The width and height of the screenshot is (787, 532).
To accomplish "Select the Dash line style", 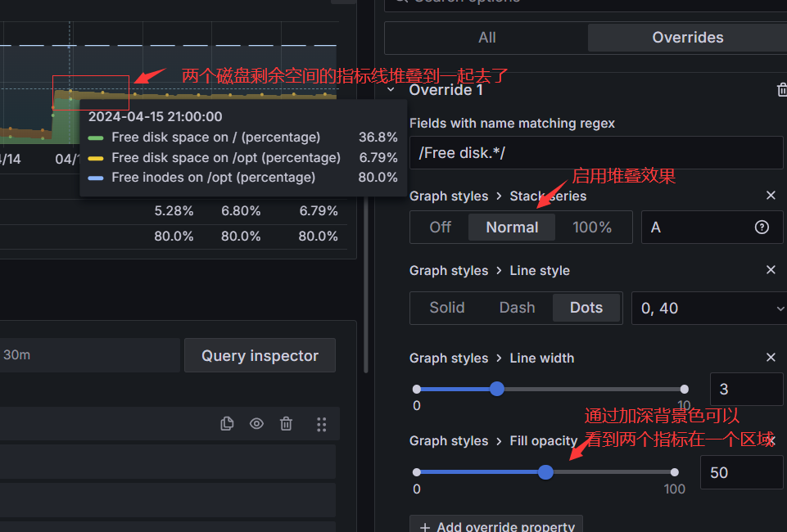I will tap(517, 308).
